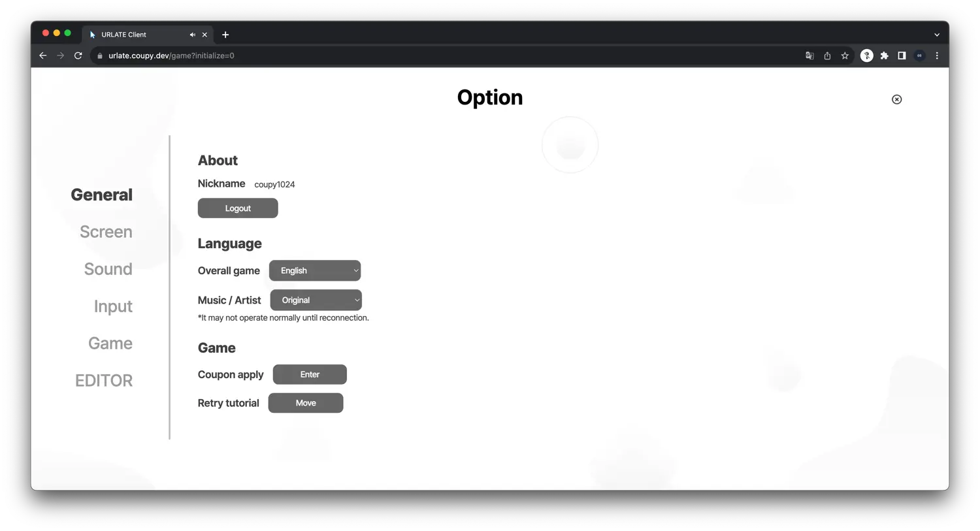Open the Music / Artist dropdown

coord(316,300)
